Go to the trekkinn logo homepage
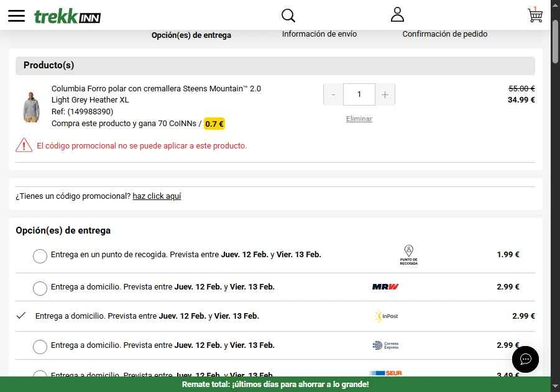This screenshot has width=560, height=392. [x=67, y=16]
